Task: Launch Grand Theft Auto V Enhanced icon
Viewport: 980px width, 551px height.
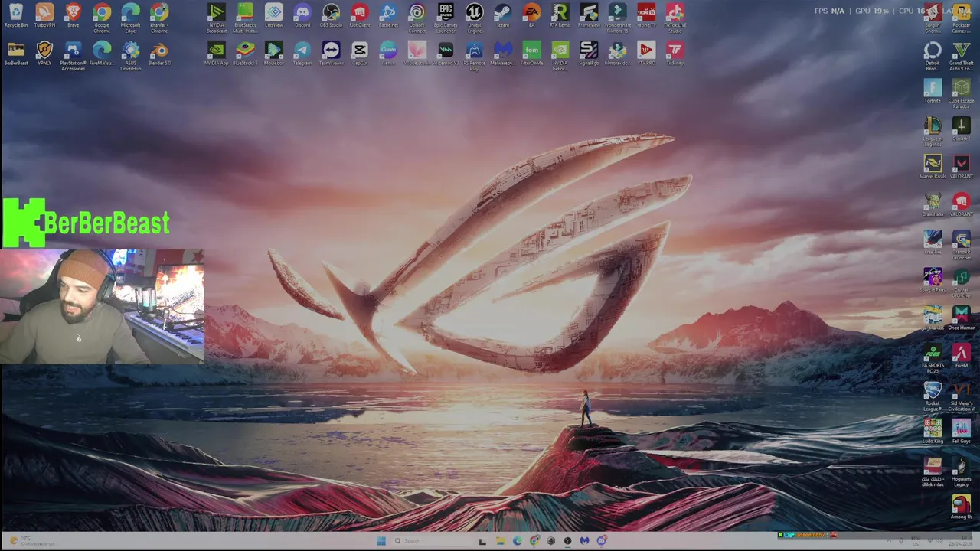Action: click(x=961, y=57)
